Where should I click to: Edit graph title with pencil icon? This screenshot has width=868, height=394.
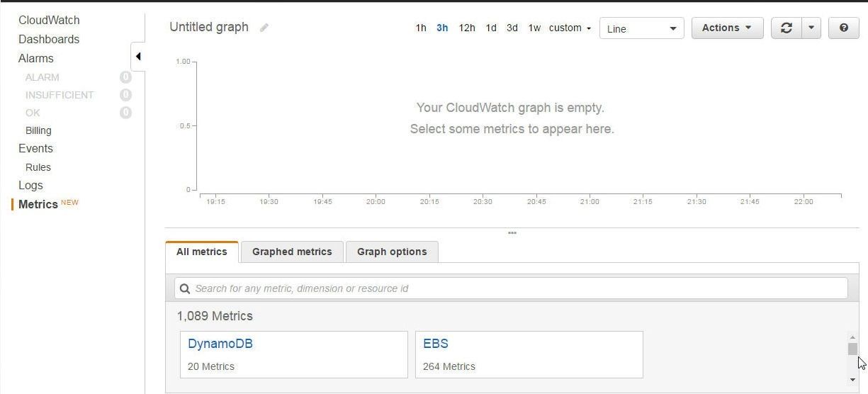pyautogui.click(x=264, y=28)
